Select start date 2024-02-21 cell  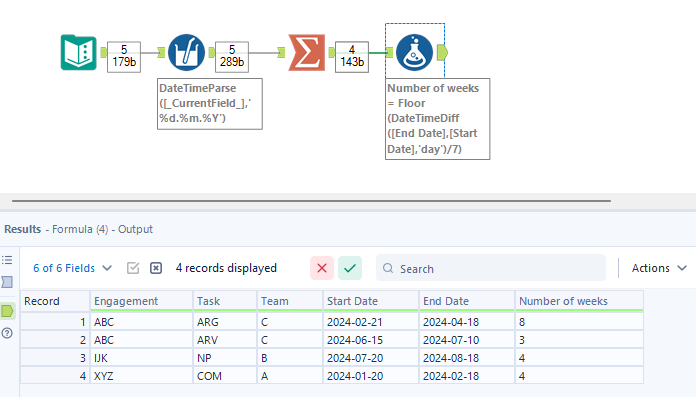point(371,322)
